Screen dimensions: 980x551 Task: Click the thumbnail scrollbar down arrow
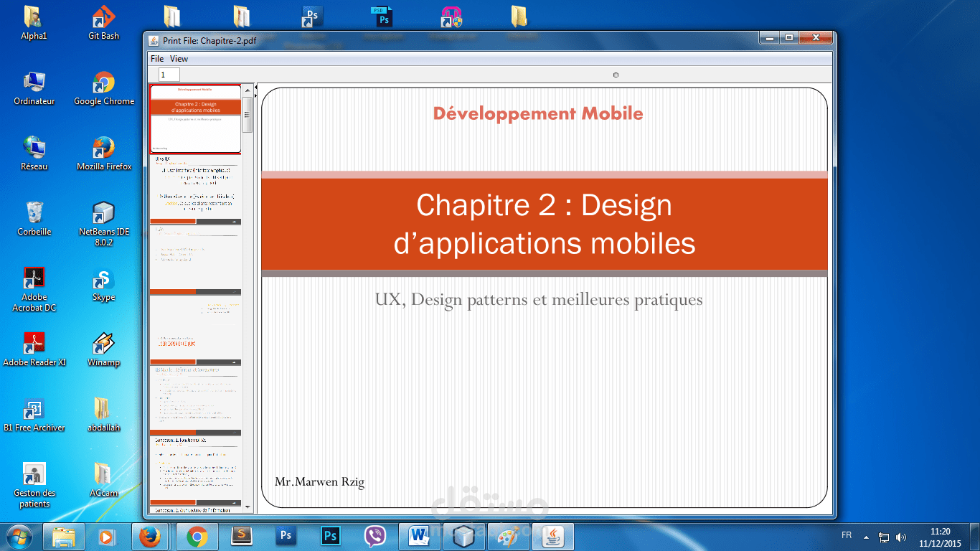click(x=248, y=507)
